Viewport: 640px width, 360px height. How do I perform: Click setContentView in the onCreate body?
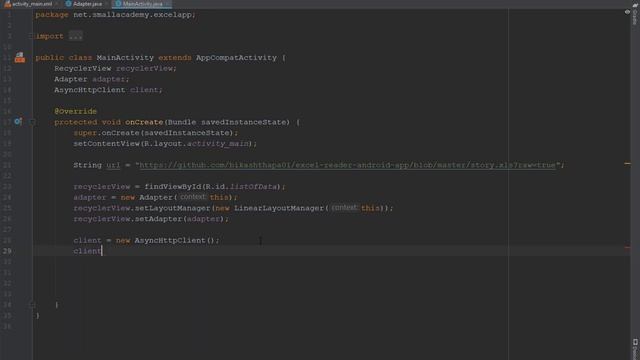coord(107,144)
